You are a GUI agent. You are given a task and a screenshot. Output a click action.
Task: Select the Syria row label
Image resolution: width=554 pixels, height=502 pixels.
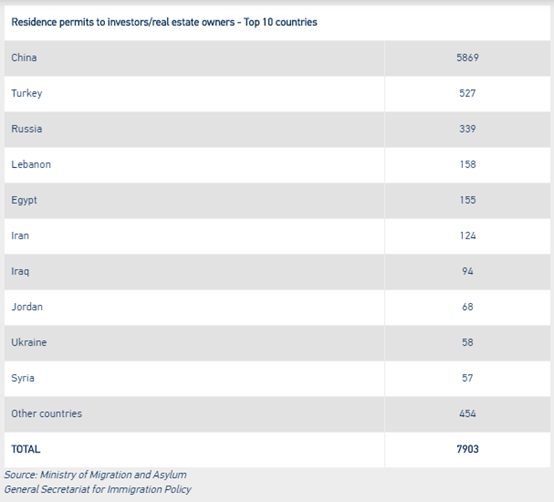tap(23, 378)
